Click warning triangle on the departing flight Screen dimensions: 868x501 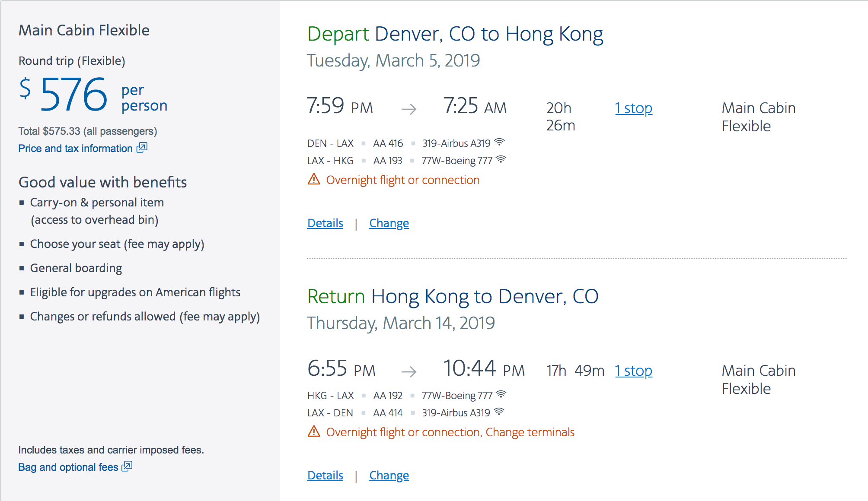coord(314,179)
